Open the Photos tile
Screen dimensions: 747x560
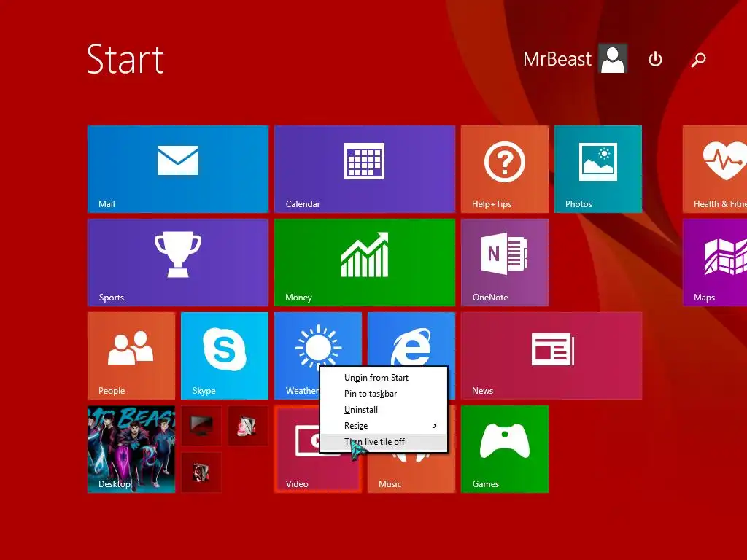(x=598, y=168)
